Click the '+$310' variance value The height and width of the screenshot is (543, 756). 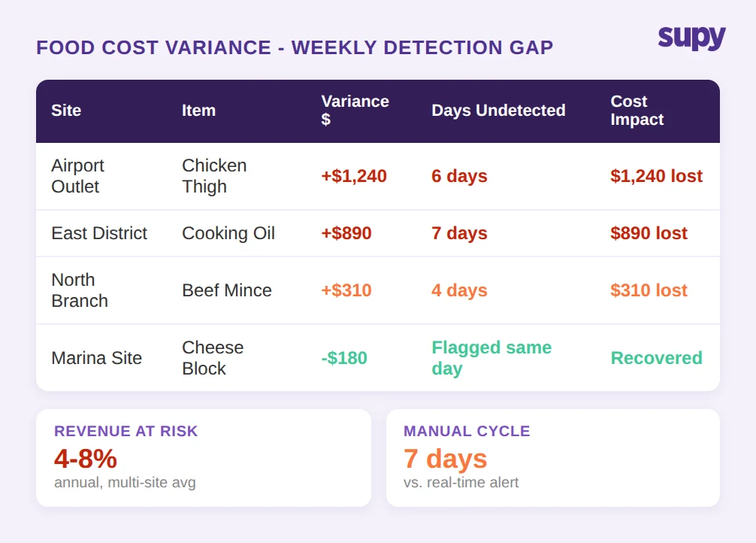[x=346, y=290]
